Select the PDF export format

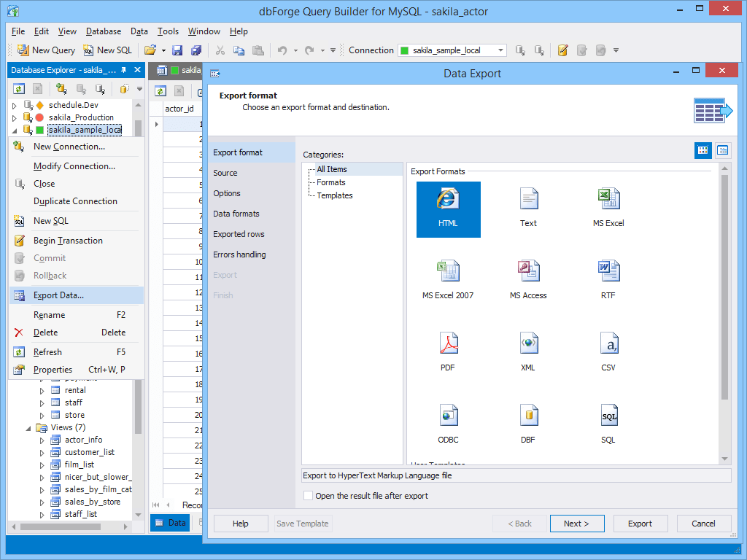pyautogui.click(x=448, y=351)
